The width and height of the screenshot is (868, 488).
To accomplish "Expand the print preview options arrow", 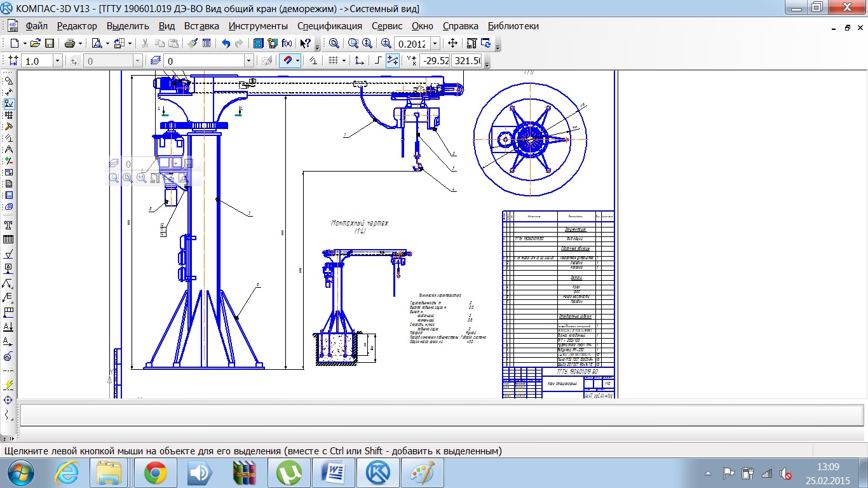I will [x=107, y=43].
